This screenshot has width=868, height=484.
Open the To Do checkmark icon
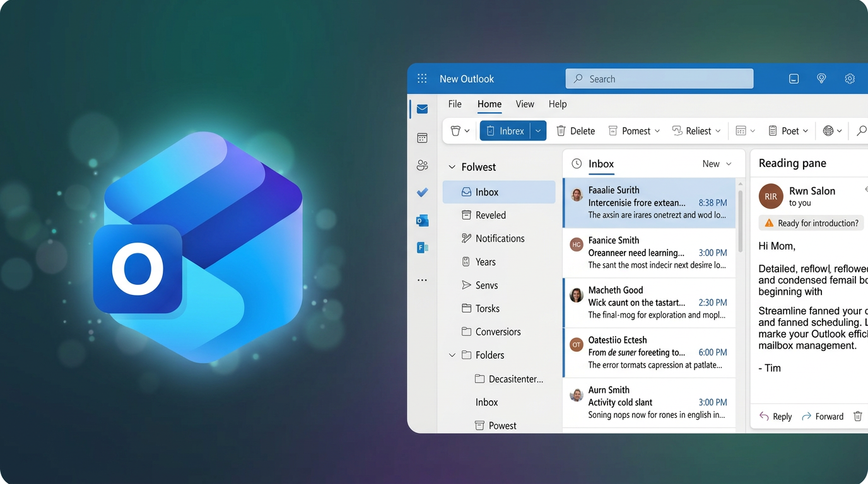click(422, 193)
